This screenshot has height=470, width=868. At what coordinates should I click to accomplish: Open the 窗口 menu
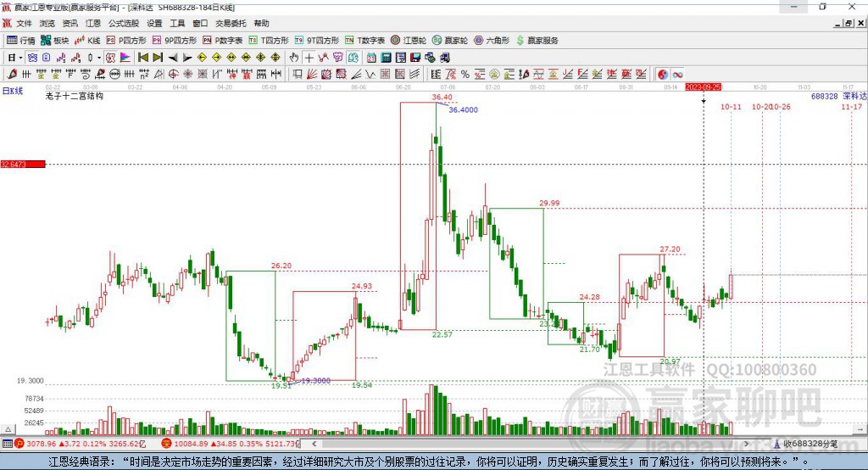[x=200, y=23]
